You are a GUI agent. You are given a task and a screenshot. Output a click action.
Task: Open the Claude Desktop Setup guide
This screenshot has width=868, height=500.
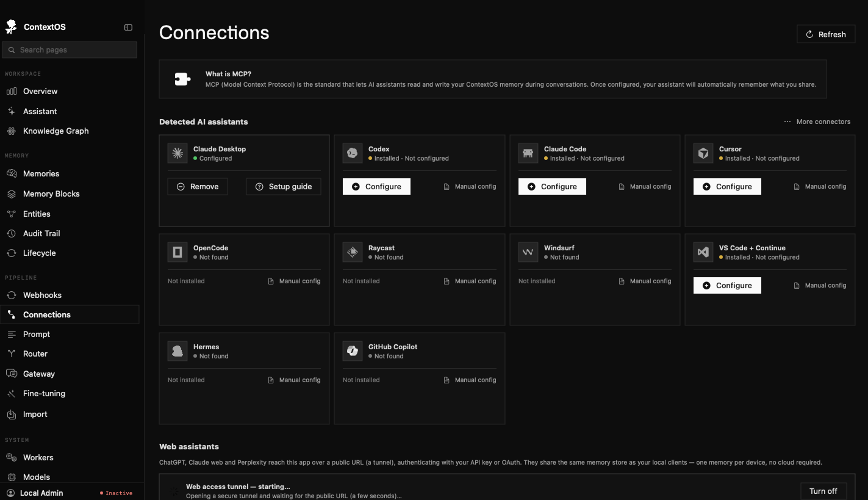[x=284, y=186]
